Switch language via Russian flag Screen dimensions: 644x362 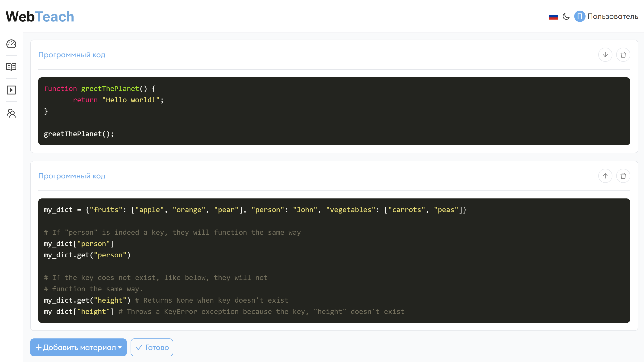pyautogui.click(x=553, y=16)
